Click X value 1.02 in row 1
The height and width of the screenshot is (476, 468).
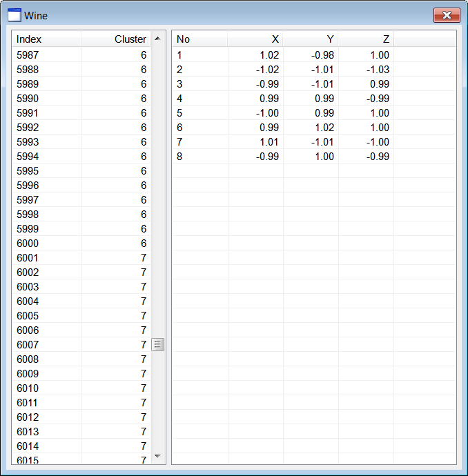click(269, 55)
